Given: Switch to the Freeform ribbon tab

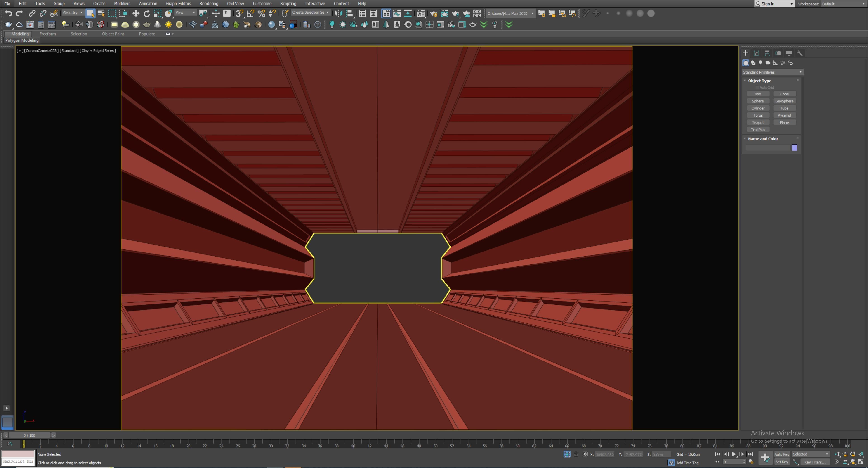Looking at the screenshot, I should [47, 34].
